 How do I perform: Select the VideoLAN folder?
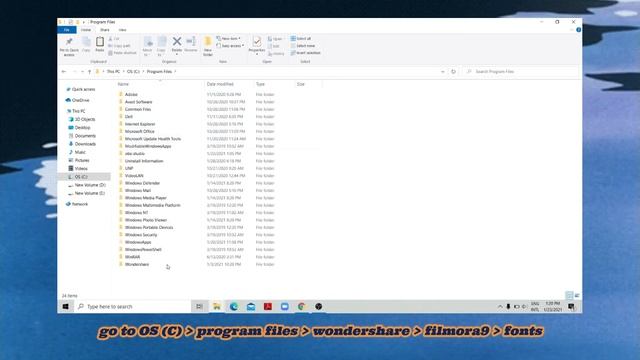pos(134,176)
